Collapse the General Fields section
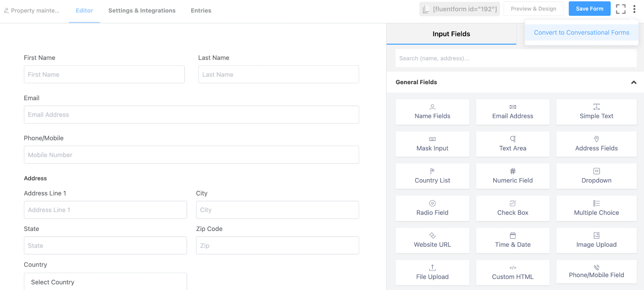This screenshot has width=644, height=290. pyautogui.click(x=634, y=82)
